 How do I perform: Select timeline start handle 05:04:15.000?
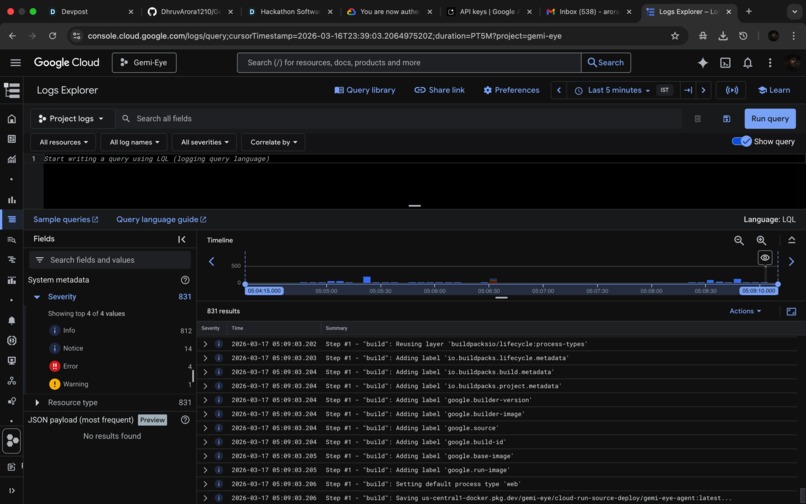(x=264, y=291)
